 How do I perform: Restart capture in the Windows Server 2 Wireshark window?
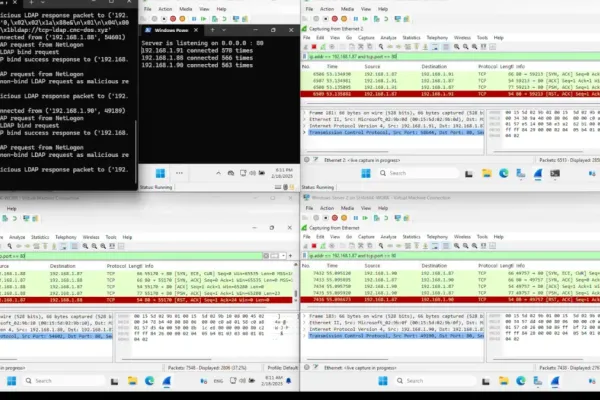(x=323, y=246)
